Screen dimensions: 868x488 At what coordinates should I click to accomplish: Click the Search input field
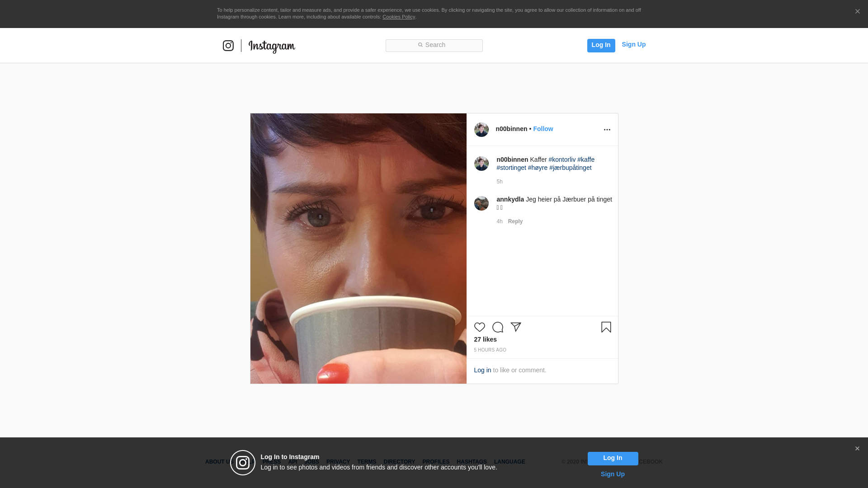click(434, 45)
